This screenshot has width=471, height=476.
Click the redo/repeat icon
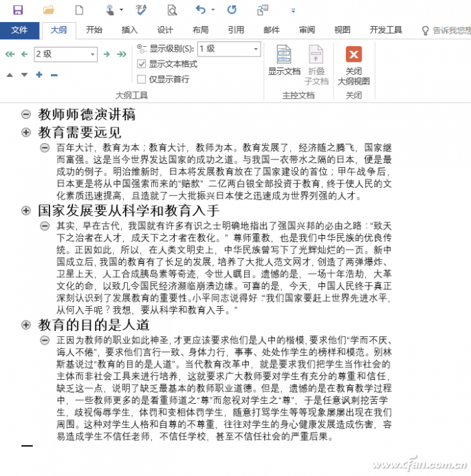tap(232, 10)
